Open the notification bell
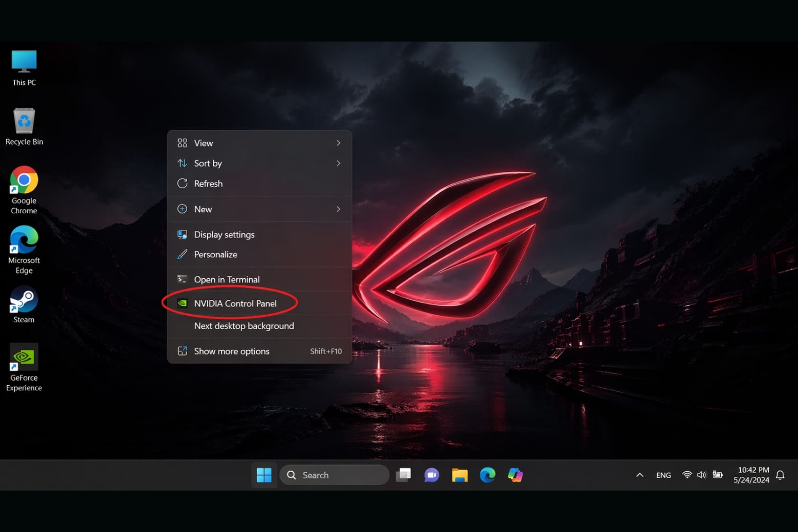Viewport: 798px width, 532px height. tap(780, 475)
